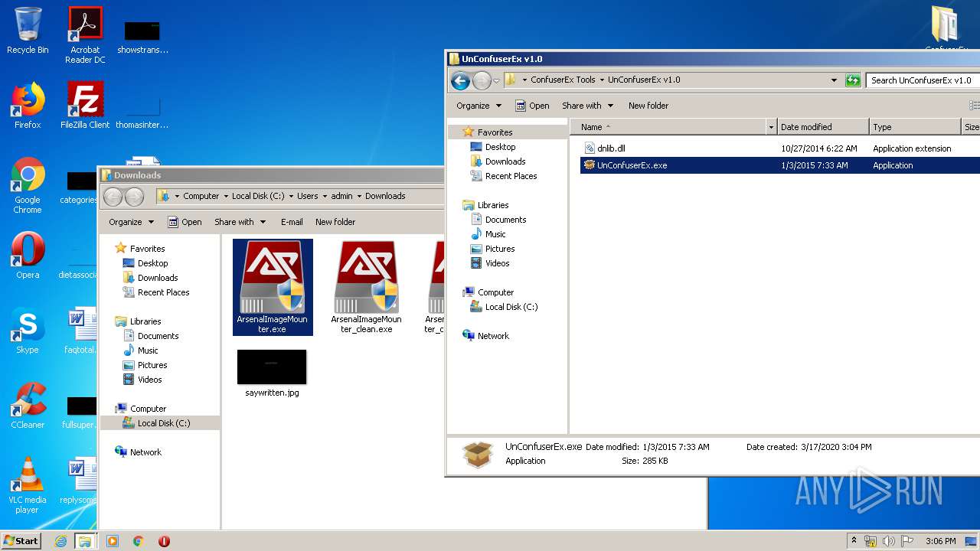Image resolution: width=980 pixels, height=551 pixels.
Task: Open Share with menu in Downloads window
Action: pyautogui.click(x=240, y=222)
